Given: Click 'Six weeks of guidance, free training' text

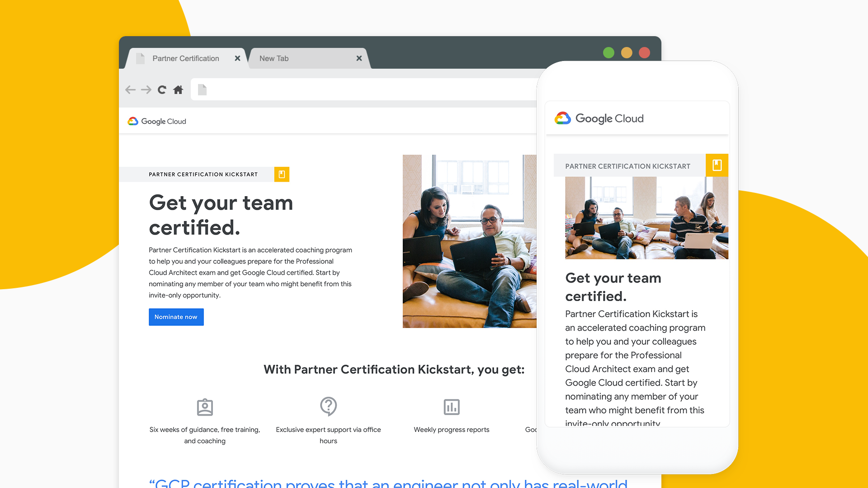Looking at the screenshot, I should pos(205,435).
